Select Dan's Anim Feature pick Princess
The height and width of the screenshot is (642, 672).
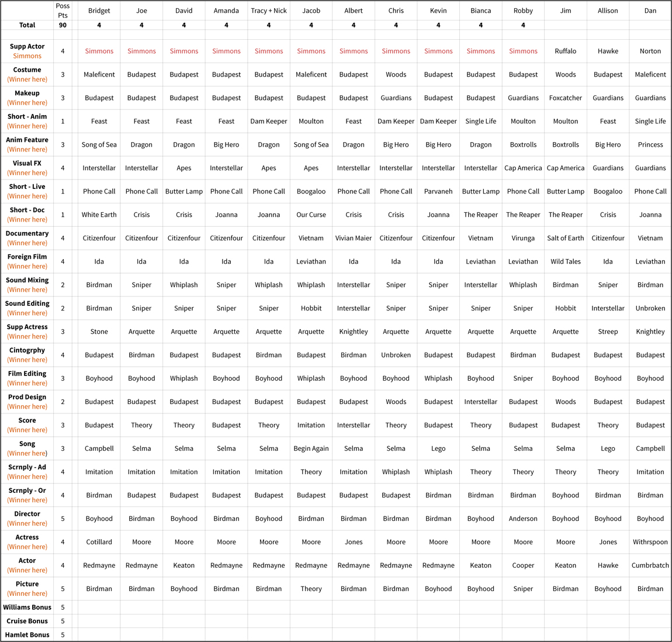[x=650, y=144]
